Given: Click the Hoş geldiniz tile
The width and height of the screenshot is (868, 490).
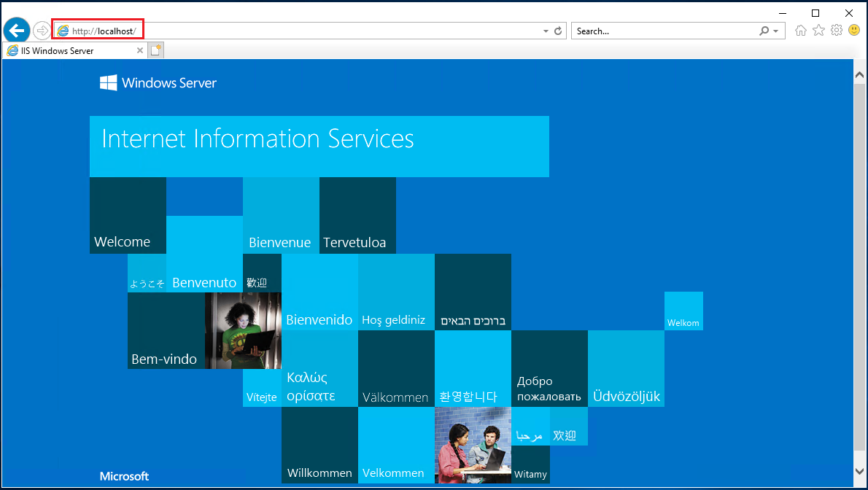Looking at the screenshot, I should 396,292.
